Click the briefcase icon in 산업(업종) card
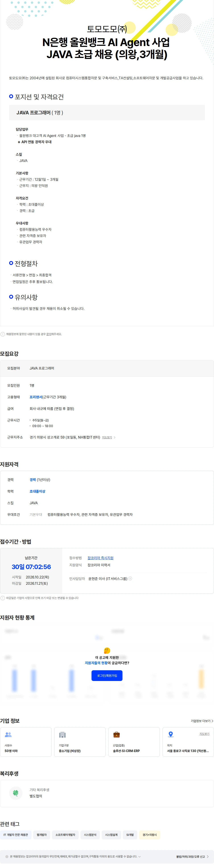This screenshot has height=868, width=214. 117,735
